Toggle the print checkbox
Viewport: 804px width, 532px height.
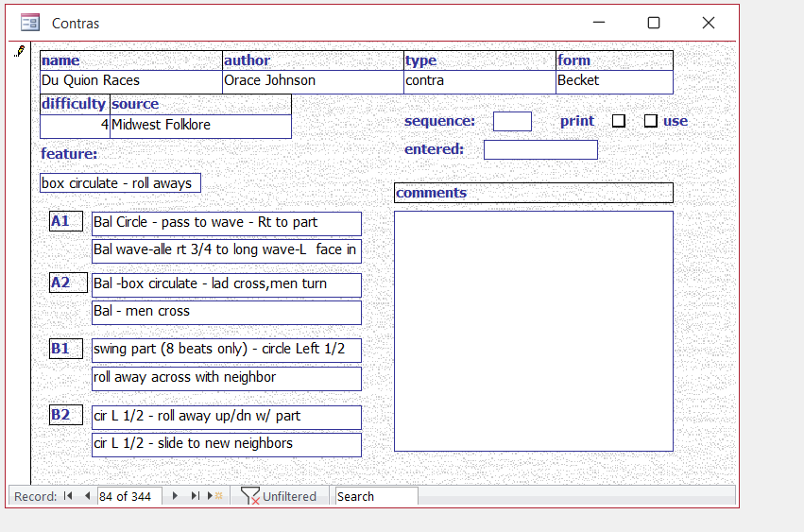click(619, 121)
